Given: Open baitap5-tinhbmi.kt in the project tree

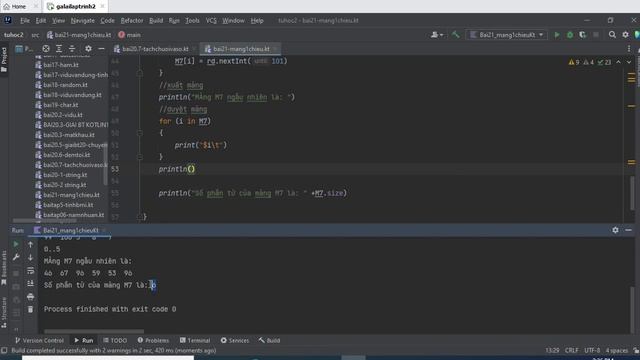Looking at the screenshot, I should tap(68, 205).
